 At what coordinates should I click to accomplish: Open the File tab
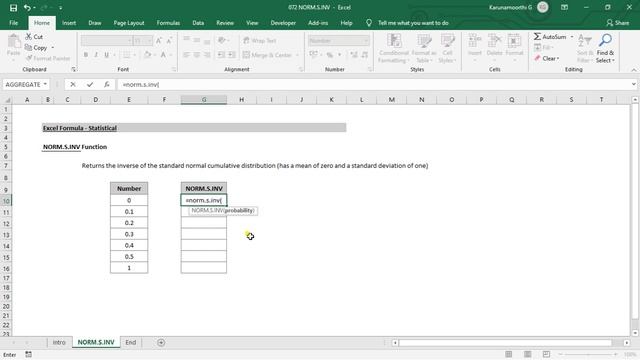coord(13,23)
